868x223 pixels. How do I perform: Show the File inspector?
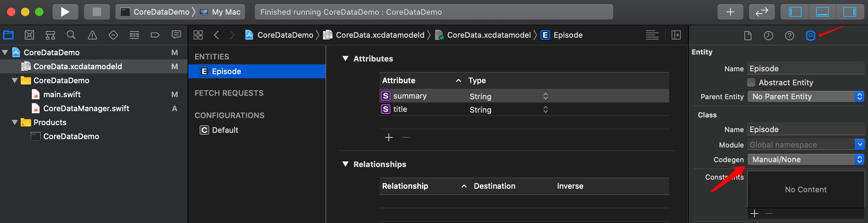tap(748, 36)
